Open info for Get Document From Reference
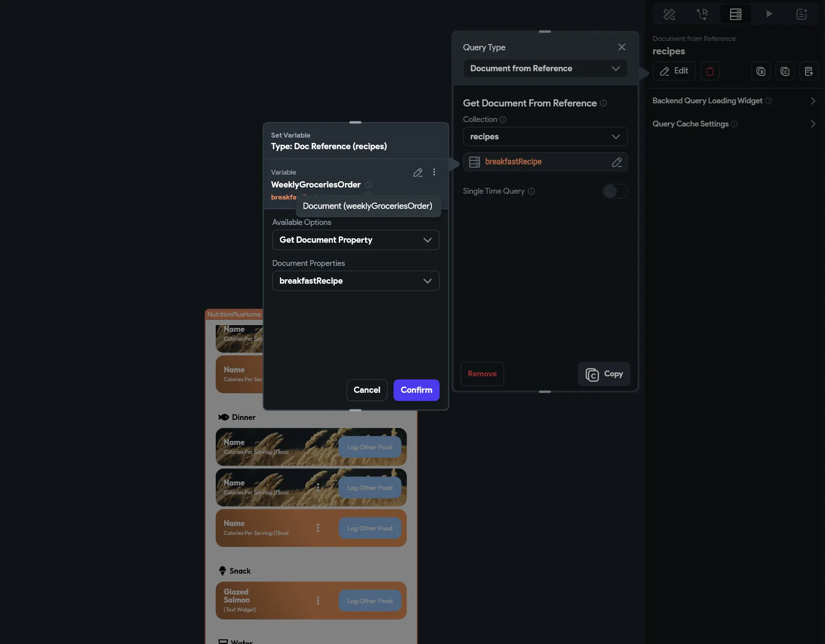This screenshot has width=825, height=644. click(x=603, y=103)
